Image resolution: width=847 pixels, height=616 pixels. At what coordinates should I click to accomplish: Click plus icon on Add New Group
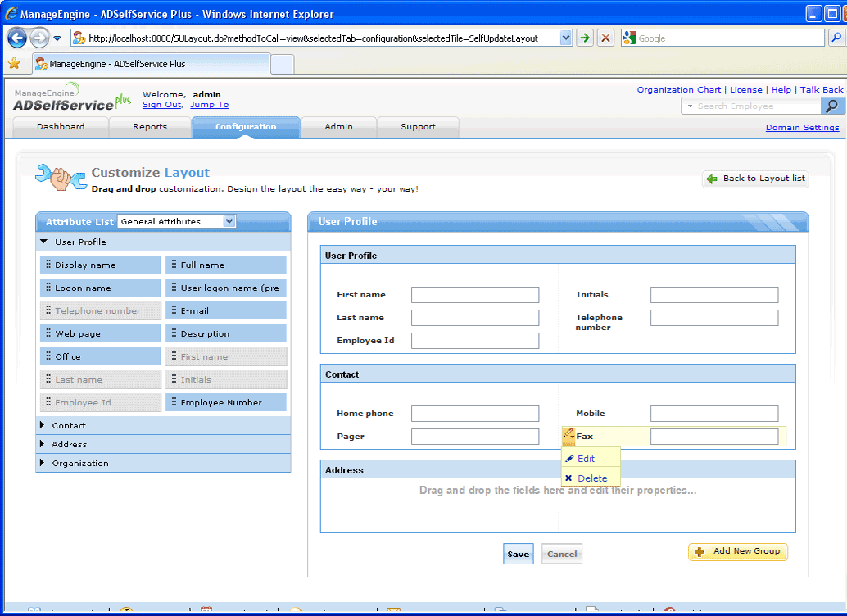pos(700,552)
